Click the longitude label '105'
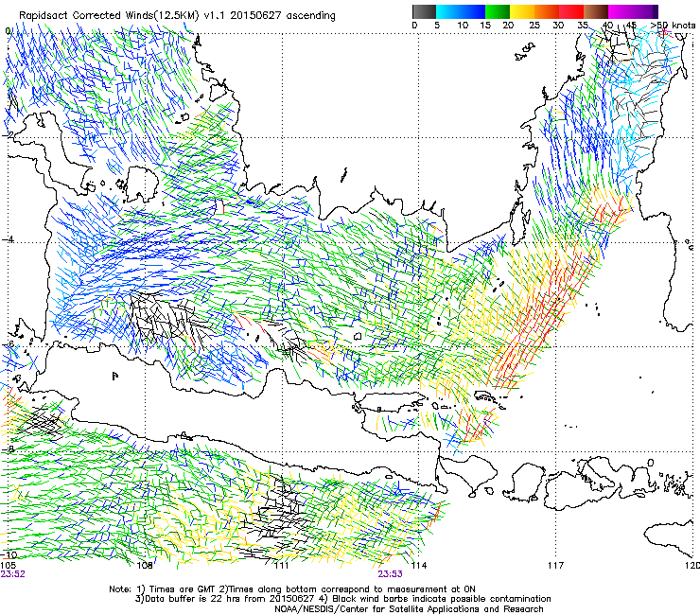Viewport: 700px width, 615px height. coord(8,566)
